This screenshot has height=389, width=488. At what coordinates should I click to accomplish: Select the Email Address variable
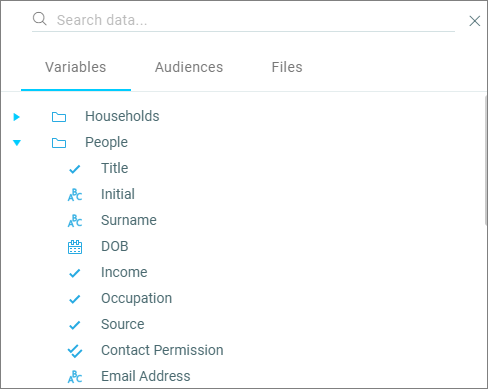146,376
